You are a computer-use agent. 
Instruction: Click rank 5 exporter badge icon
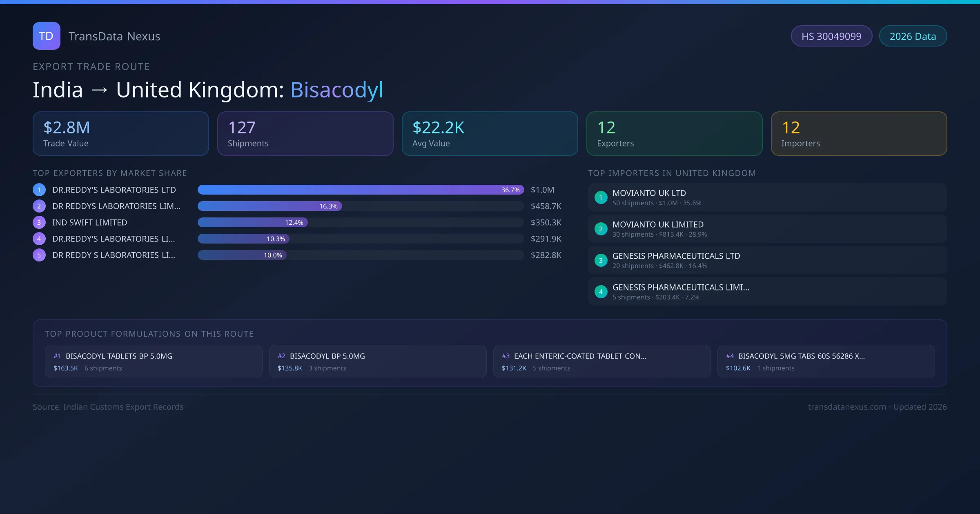39,255
